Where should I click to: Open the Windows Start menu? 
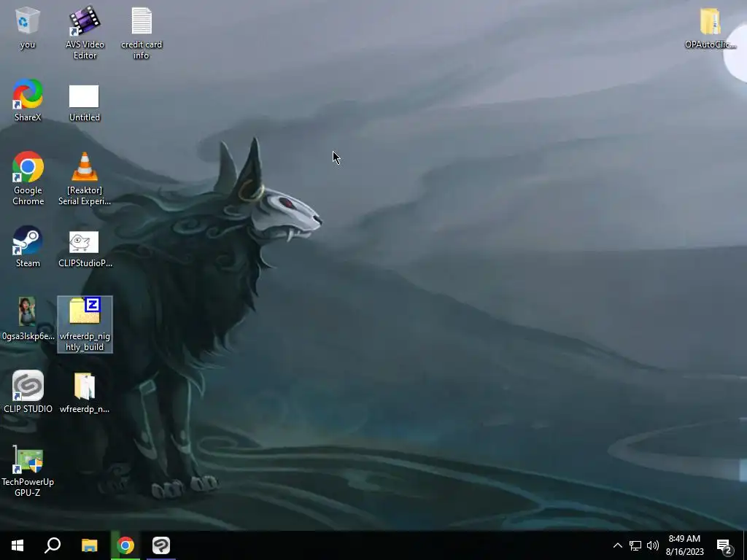(18, 545)
